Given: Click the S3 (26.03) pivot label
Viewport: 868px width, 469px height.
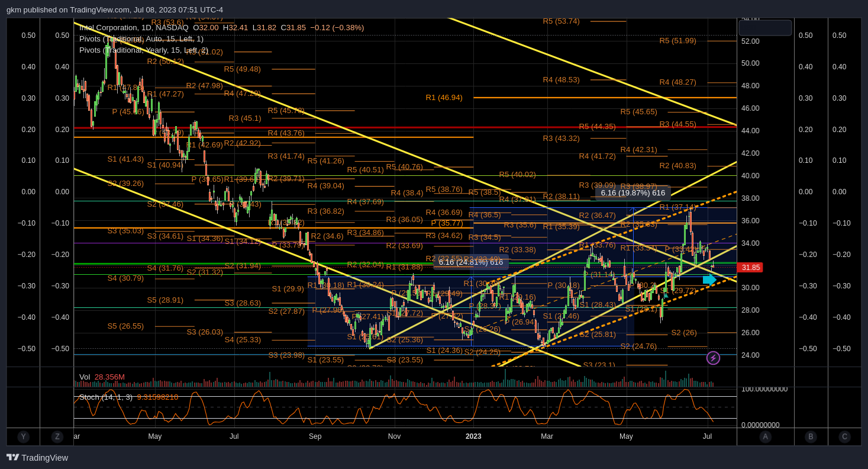Looking at the screenshot, I should pyautogui.click(x=205, y=332).
